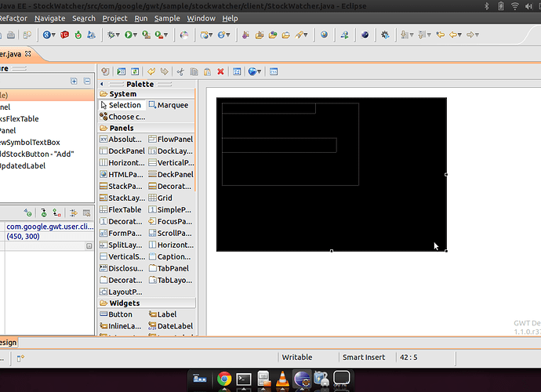Screen dimensions: 541x392
Task: Pick Label widget from the palette
Action: 162,314
